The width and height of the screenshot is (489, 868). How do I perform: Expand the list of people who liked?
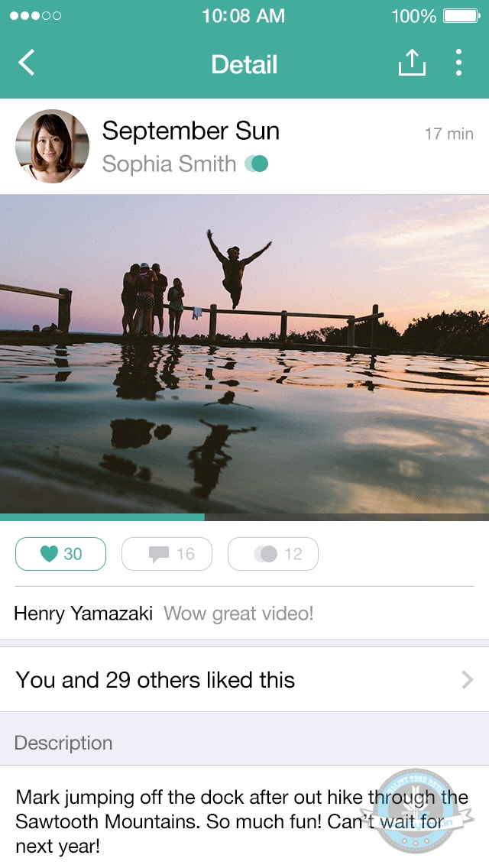[x=468, y=680]
